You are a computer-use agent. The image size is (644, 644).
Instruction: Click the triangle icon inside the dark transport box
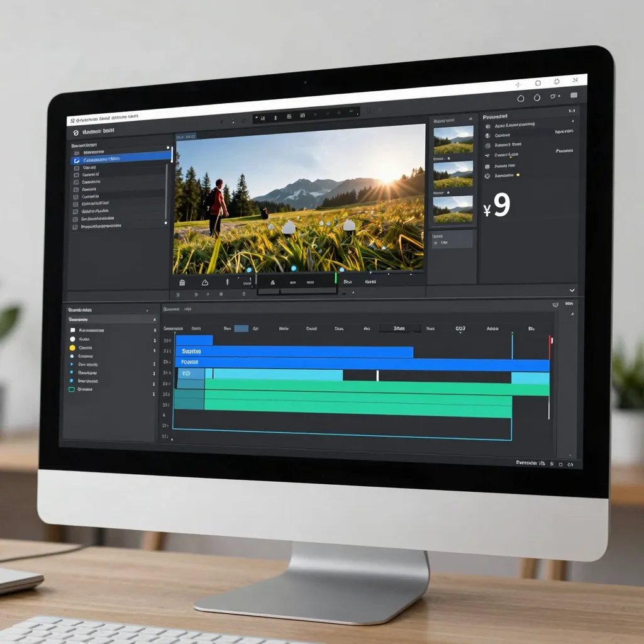coord(272,282)
